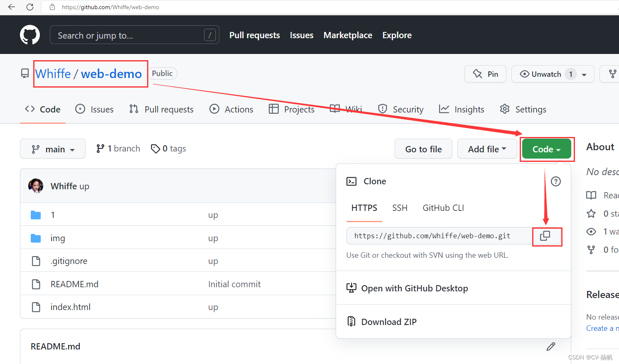Focus the Search or jump to field

coord(134,35)
